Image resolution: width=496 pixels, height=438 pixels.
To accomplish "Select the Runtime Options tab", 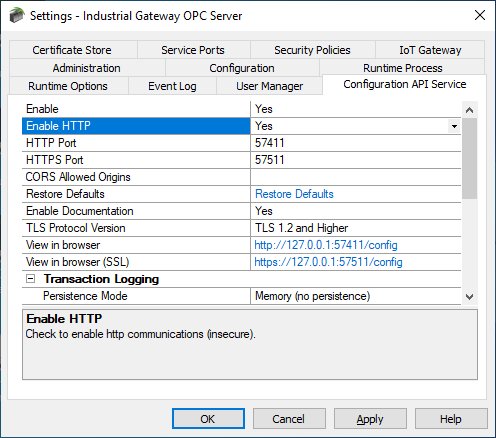I will pyautogui.click(x=68, y=86).
